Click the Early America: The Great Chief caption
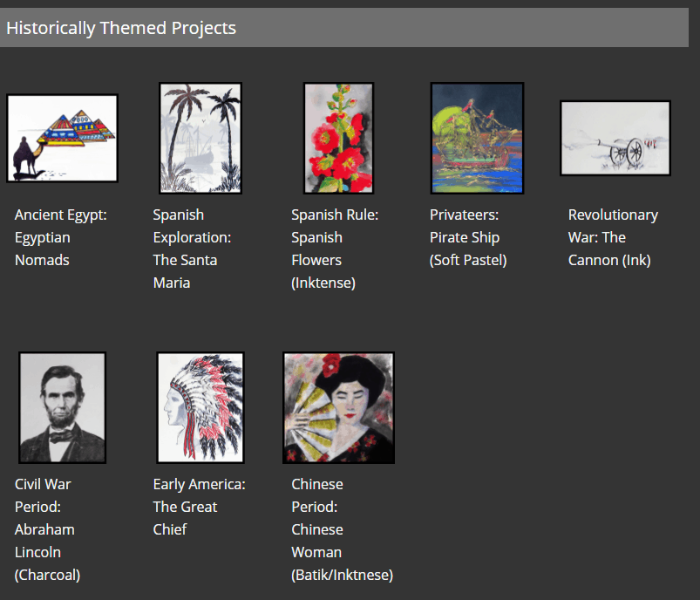Screen dimensions: 700x600 [199, 507]
